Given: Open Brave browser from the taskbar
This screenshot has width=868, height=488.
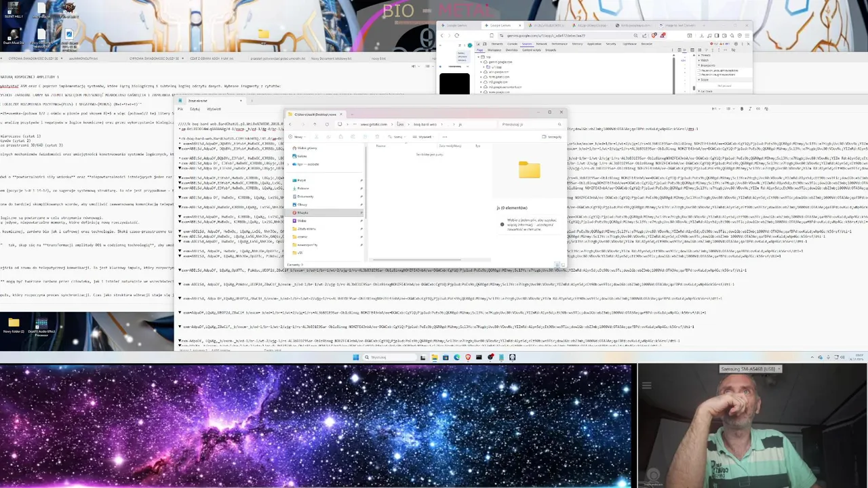Looking at the screenshot, I should coord(468,357).
